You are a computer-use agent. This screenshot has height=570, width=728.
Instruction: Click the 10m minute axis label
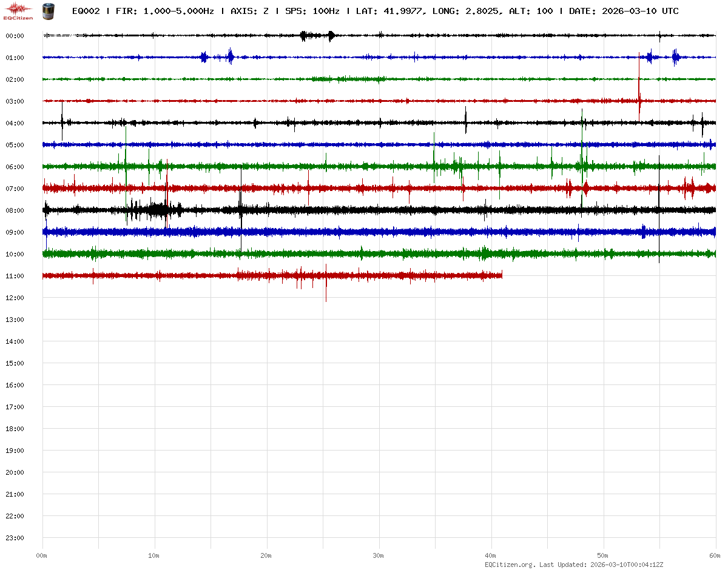pyautogui.click(x=154, y=555)
